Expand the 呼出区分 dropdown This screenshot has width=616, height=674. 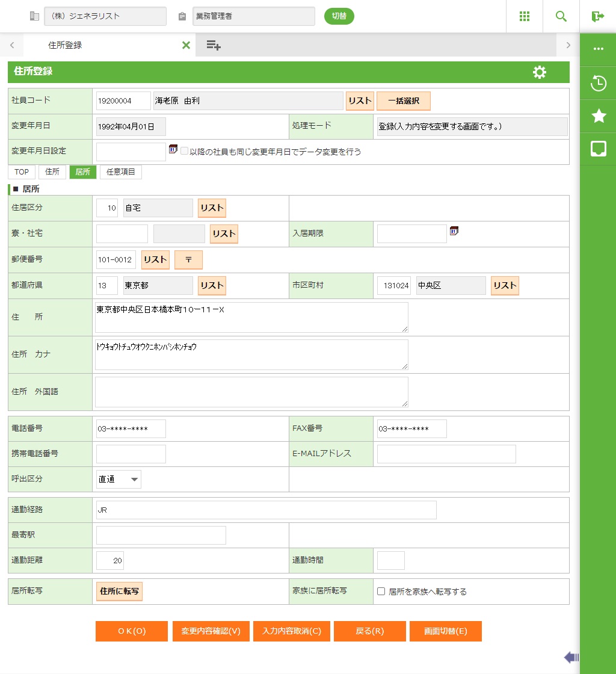(x=119, y=479)
